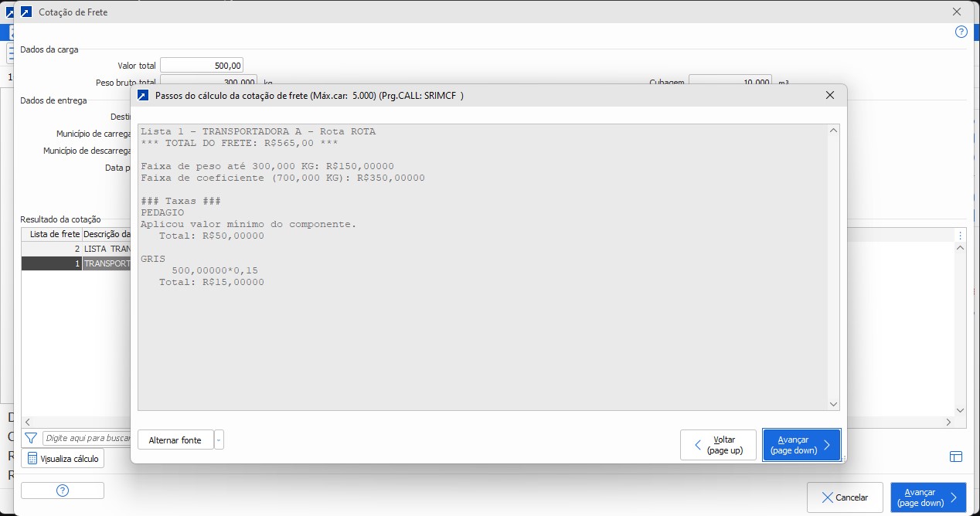Click Faixa de peso até 300,000 KG line
980x516 pixels.
(x=267, y=166)
